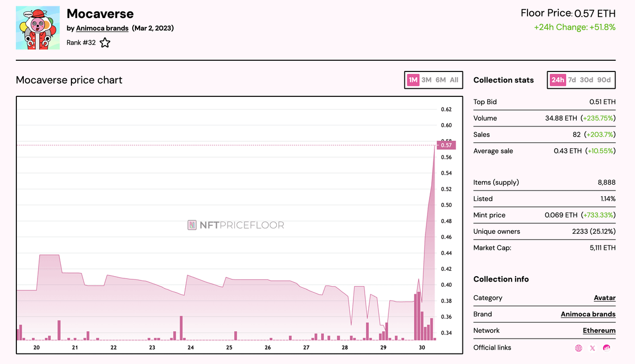Switch collection stats to 90d
The width and height of the screenshot is (635, 364).
pos(604,80)
